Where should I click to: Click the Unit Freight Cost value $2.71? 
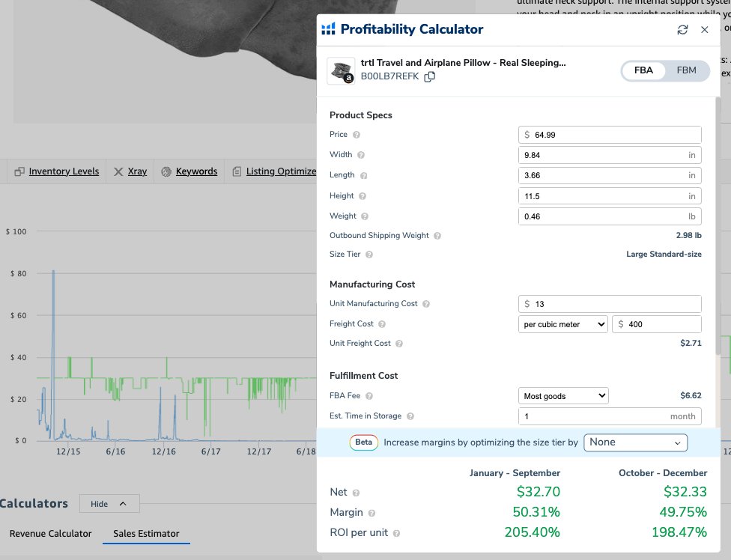point(691,344)
